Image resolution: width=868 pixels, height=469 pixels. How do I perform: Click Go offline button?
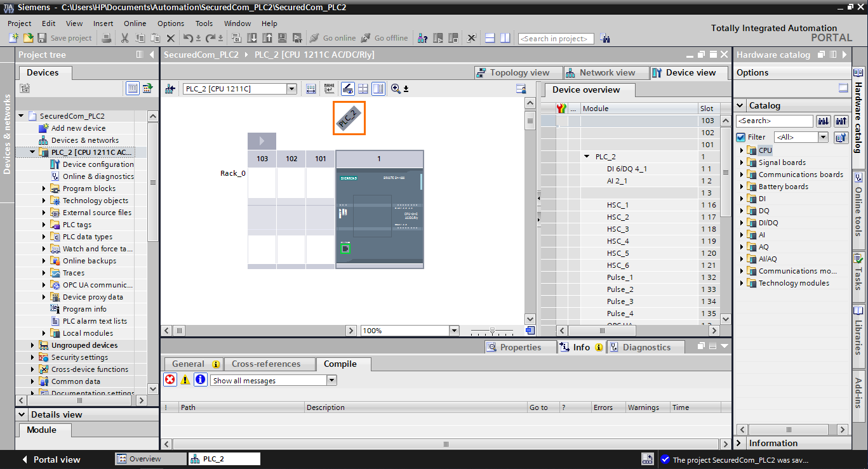pyautogui.click(x=384, y=38)
